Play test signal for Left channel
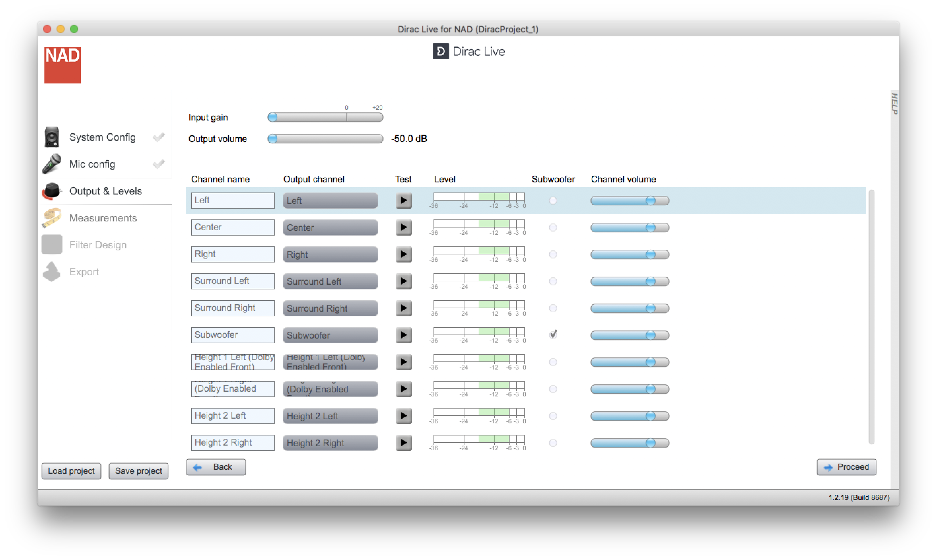This screenshot has width=937, height=560. tap(404, 200)
